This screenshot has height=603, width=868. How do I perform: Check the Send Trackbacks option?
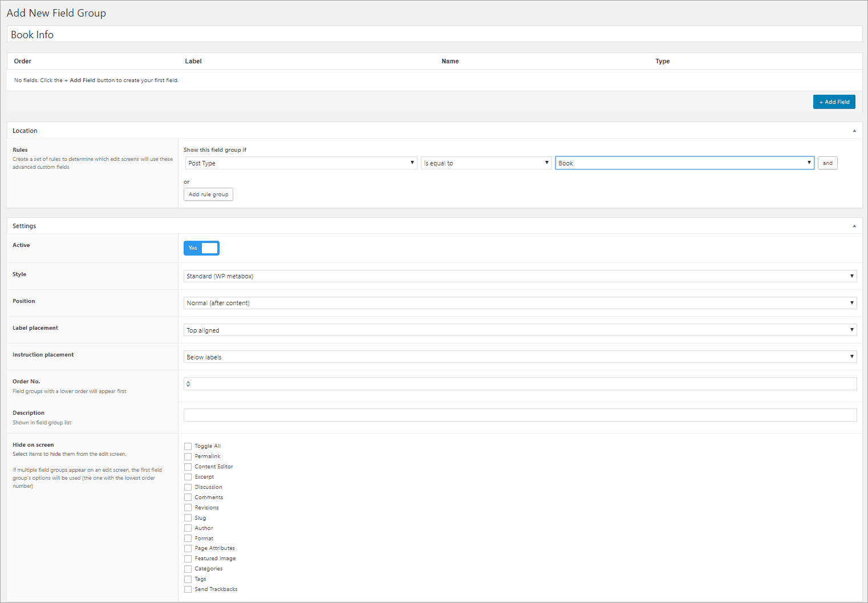pos(188,589)
